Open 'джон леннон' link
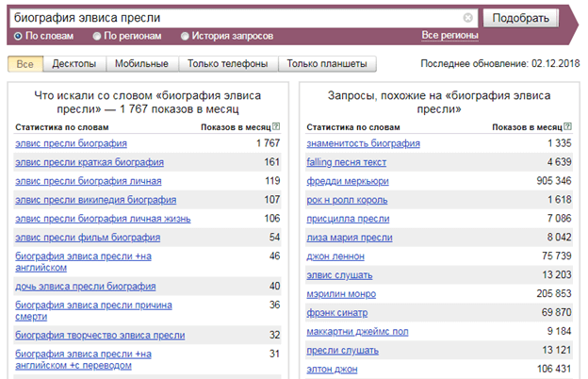Viewport: 588px width, 379px height. (x=335, y=256)
